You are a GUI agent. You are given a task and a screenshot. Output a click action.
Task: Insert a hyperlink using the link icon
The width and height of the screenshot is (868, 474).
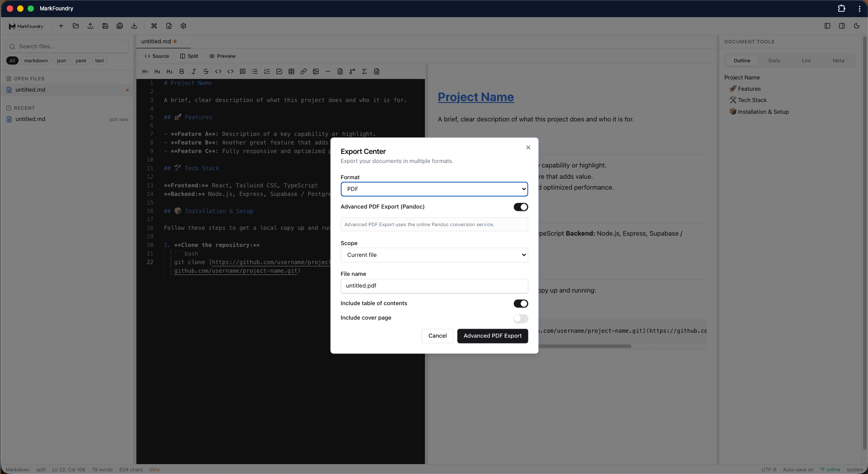(x=303, y=71)
